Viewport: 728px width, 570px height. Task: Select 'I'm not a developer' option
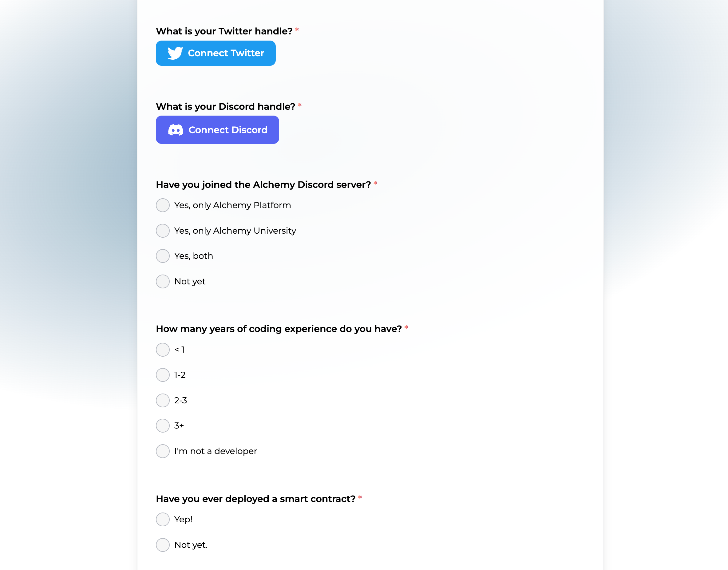163,451
